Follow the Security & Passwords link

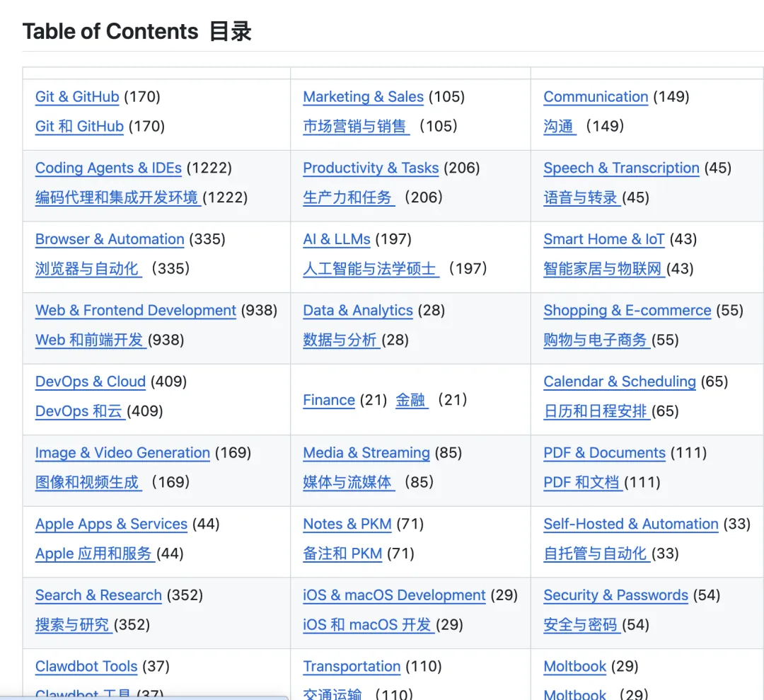coord(616,595)
